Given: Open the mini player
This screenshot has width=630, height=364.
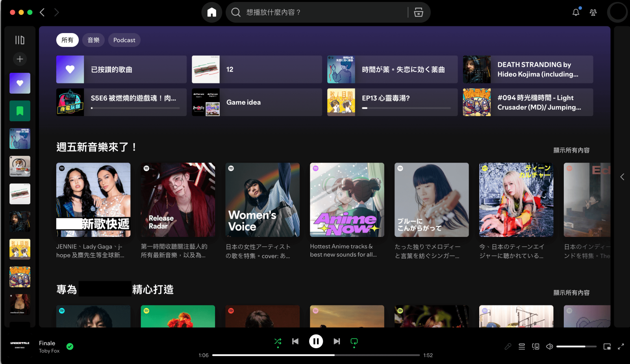Looking at the screenshot, I should click(607, 346).
